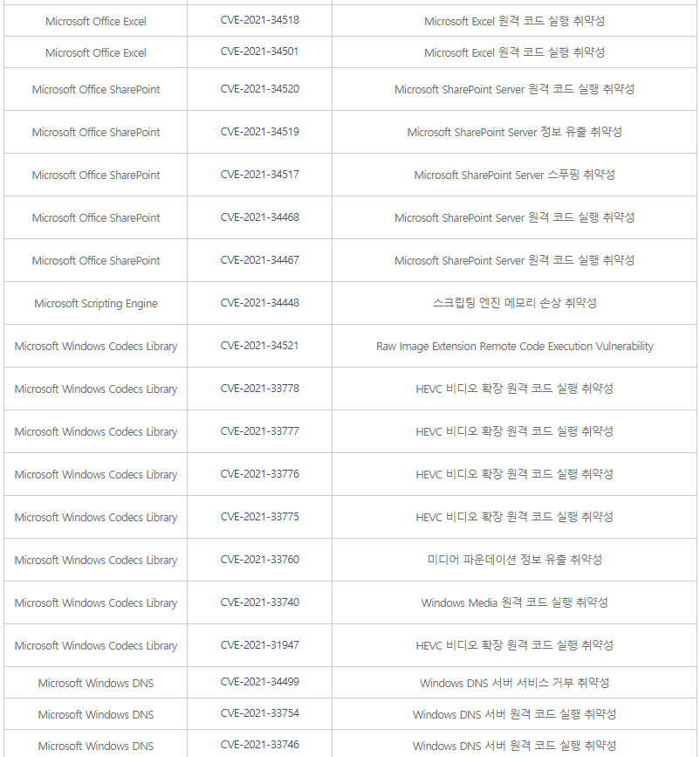Click the CVE-2021-33778 identifier
700x757 pixels.
[x=259, y=389]
